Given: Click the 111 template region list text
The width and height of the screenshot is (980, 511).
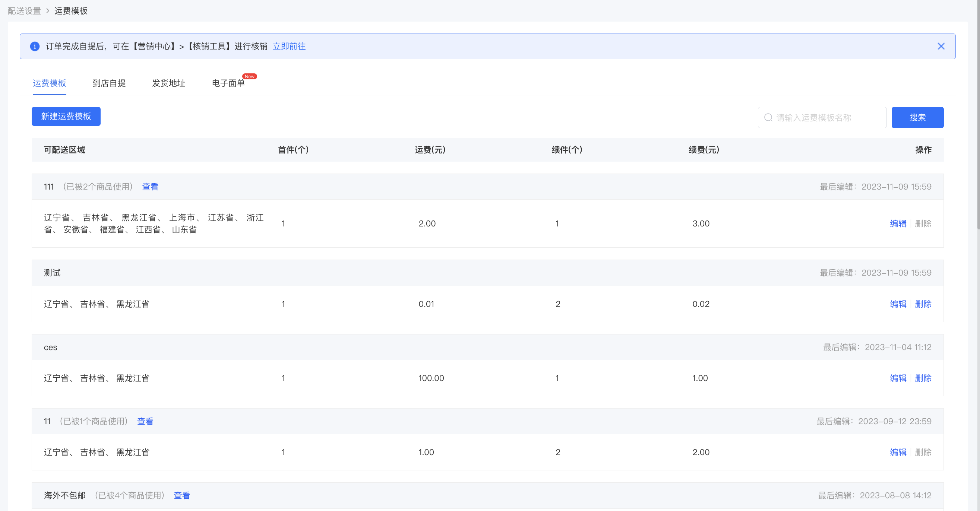Looking at the screenshot, I should 154,223.
